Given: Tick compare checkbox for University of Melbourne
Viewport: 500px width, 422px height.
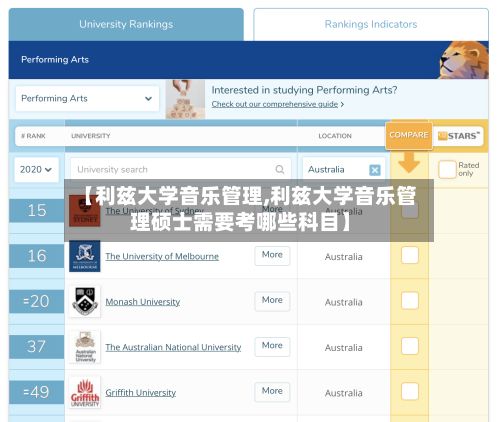Looking at the screenshot, I should tap(410, 255).
